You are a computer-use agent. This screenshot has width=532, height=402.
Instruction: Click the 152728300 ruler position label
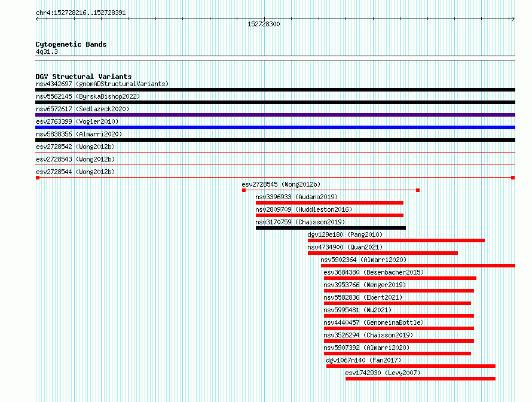pos(264,24)
